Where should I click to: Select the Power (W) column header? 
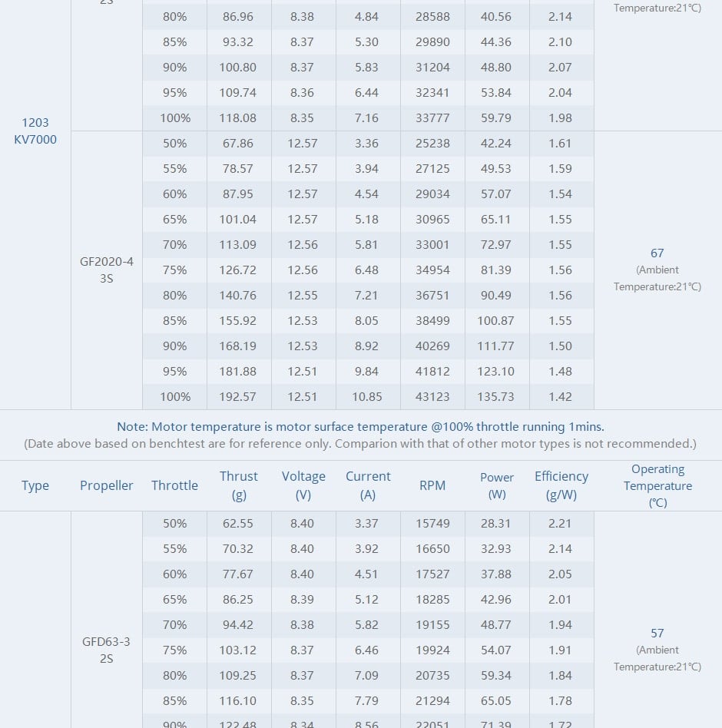click(x=497, y=485)
